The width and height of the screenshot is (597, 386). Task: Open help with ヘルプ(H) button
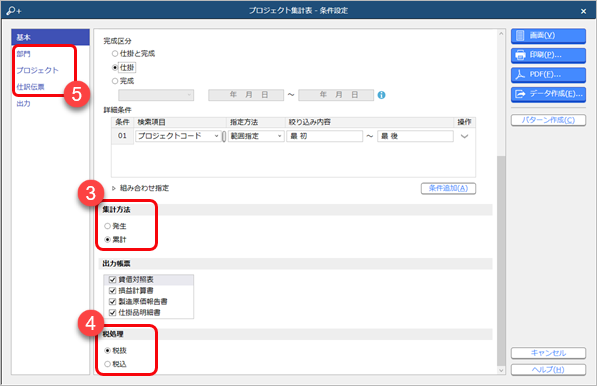(x=548, y=370)
